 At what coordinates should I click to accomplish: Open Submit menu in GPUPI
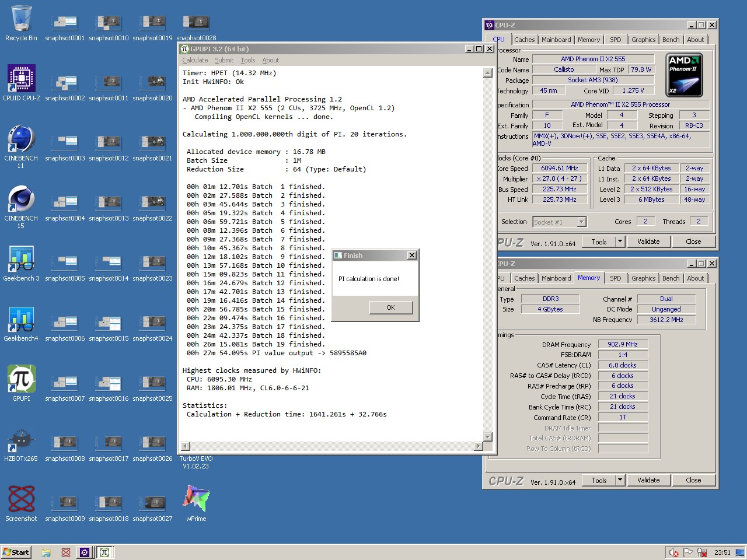coord(224,60)
